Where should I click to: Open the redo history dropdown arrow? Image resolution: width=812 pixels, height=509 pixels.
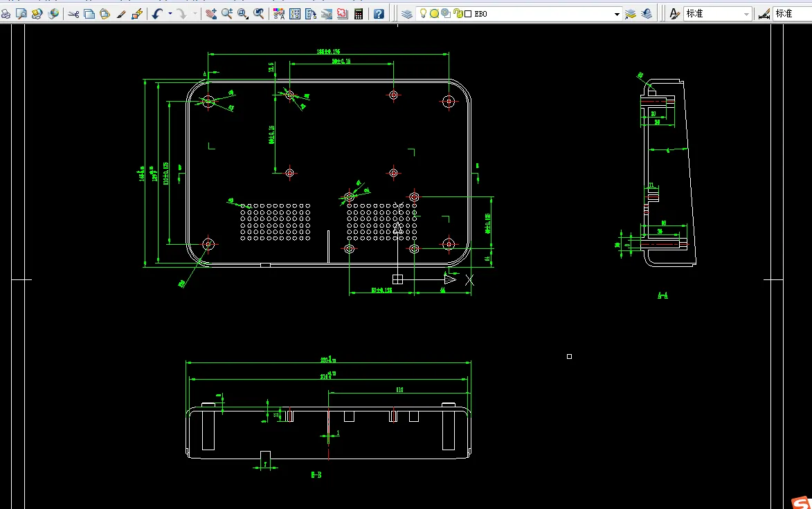click(x=195, y=14)
